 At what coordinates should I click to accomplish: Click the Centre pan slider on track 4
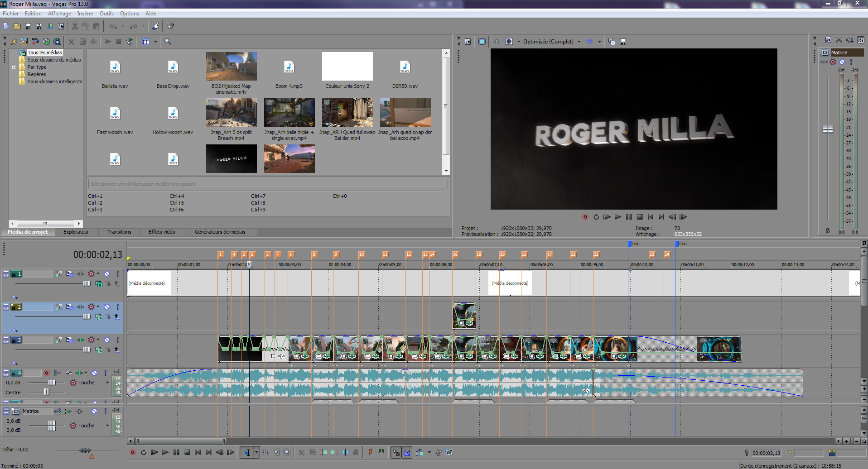pos(46,392)
